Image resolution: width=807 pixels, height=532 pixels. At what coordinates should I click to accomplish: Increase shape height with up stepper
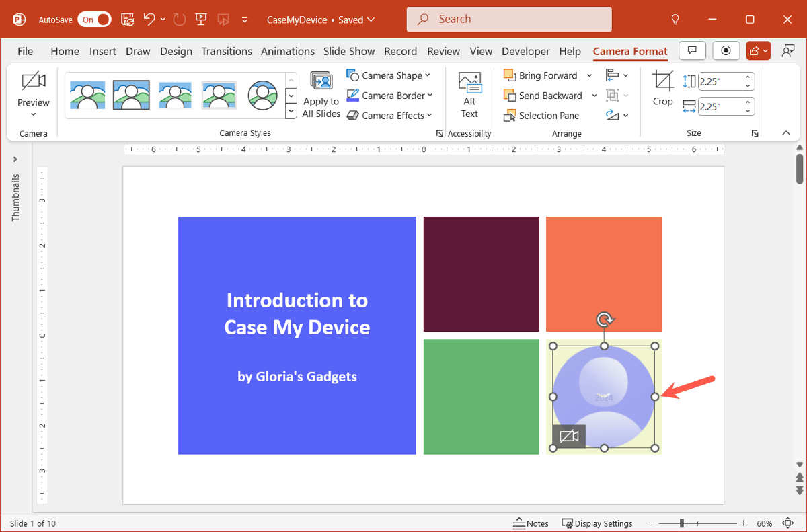(x=748, y=77)
